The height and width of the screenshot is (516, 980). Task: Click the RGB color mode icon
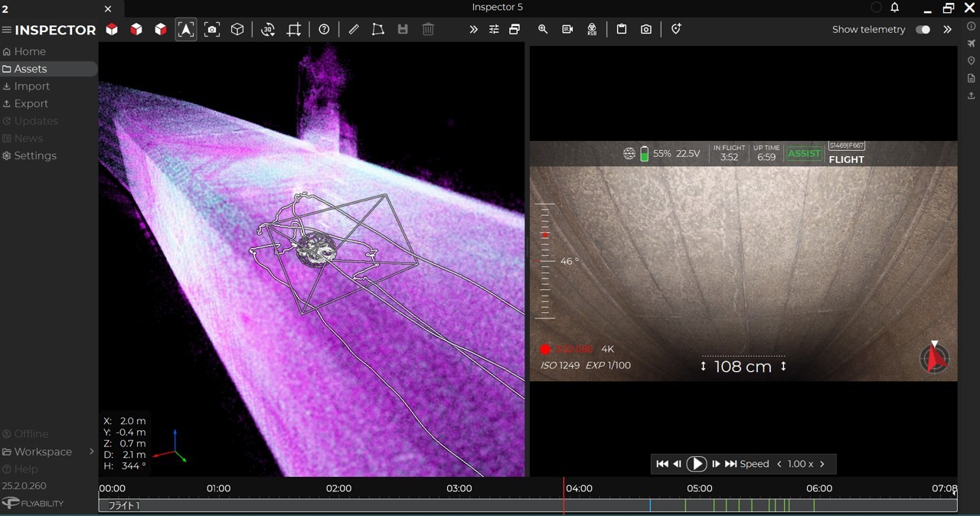tap(592, 29)
